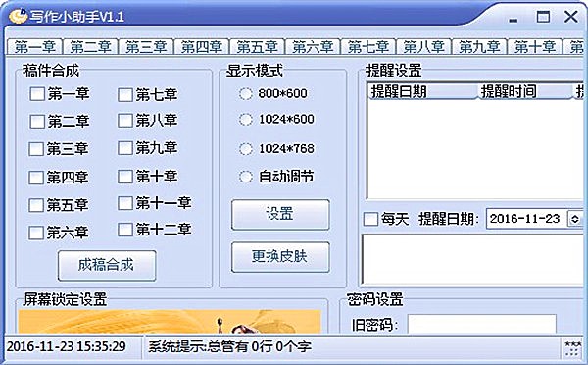Close the 写作小助手 window
Viewport: 588px width, 365px height.
(571, 16)
